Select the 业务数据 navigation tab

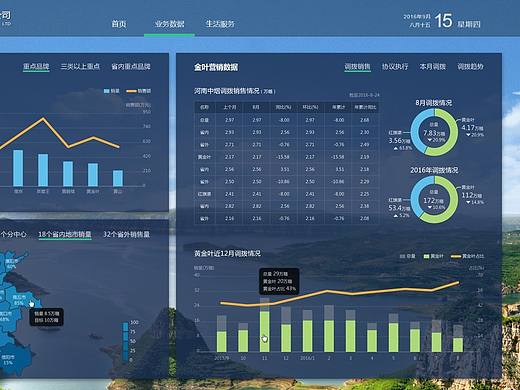[169, 24]
